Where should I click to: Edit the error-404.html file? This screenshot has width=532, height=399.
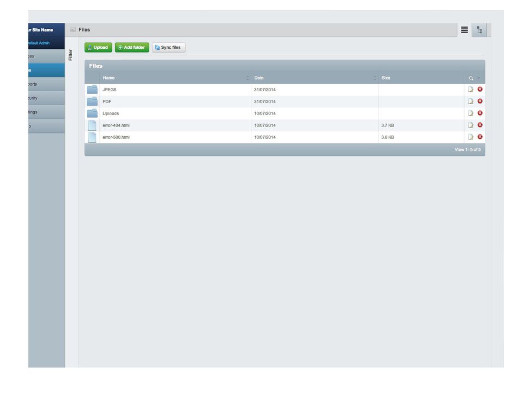[x=471, y=125]
